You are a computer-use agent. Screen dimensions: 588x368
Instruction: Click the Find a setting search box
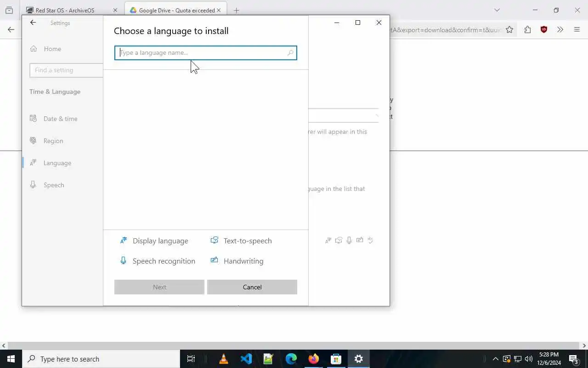pyautogui.click(x=67, y=70)
